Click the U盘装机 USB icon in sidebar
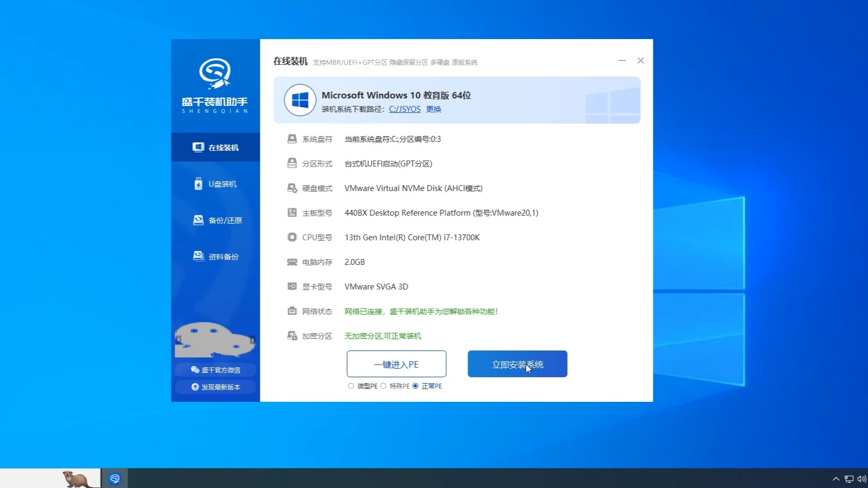Image resolution: width=868 pixels, height=488 pixels. (x=198, y=184)
